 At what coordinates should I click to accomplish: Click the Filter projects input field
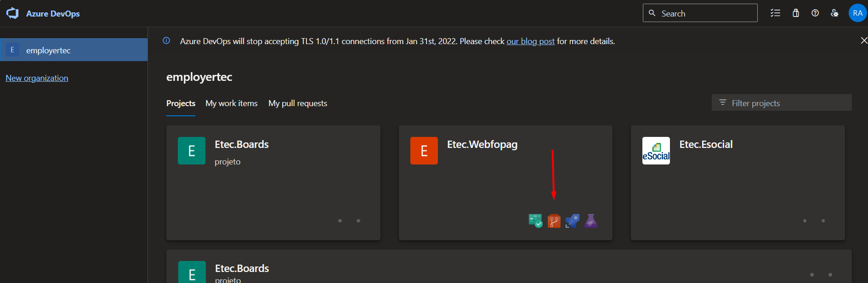point(782,102)
